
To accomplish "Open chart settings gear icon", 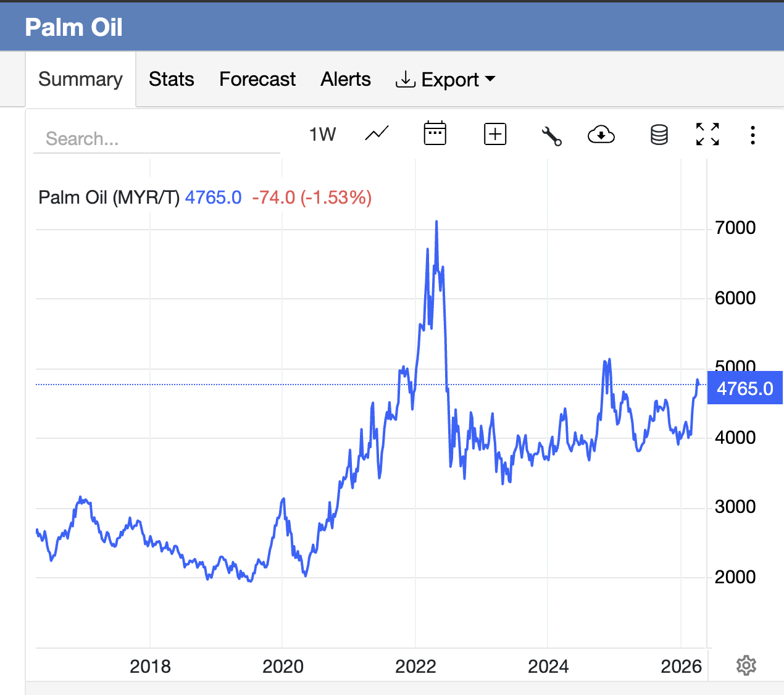I will click(x=746, y=665).
